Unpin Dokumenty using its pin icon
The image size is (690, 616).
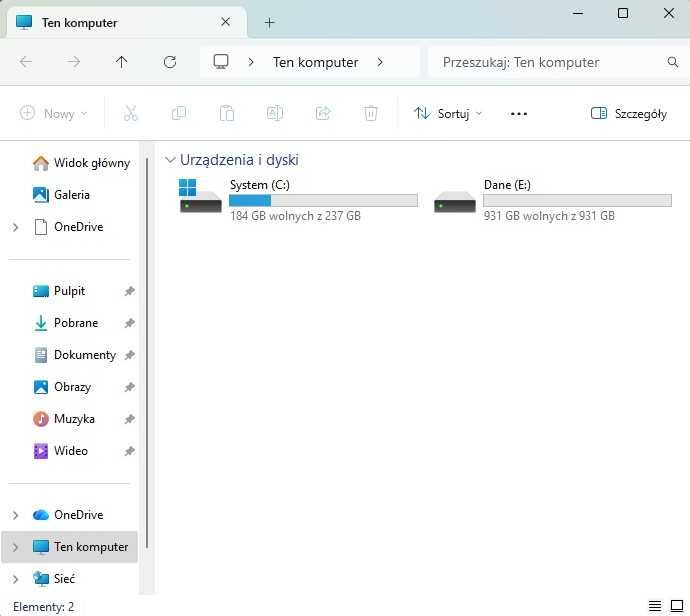click(129, 355)
